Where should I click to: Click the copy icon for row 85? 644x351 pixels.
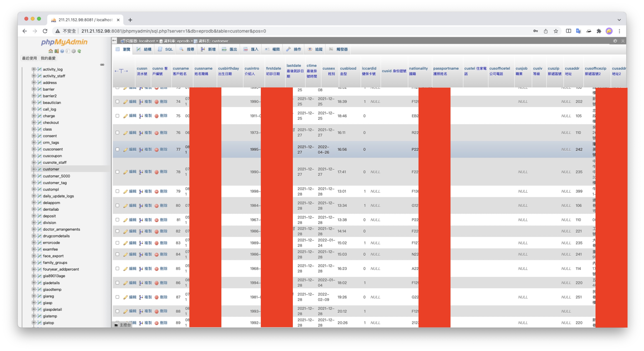tap(141, 269)
